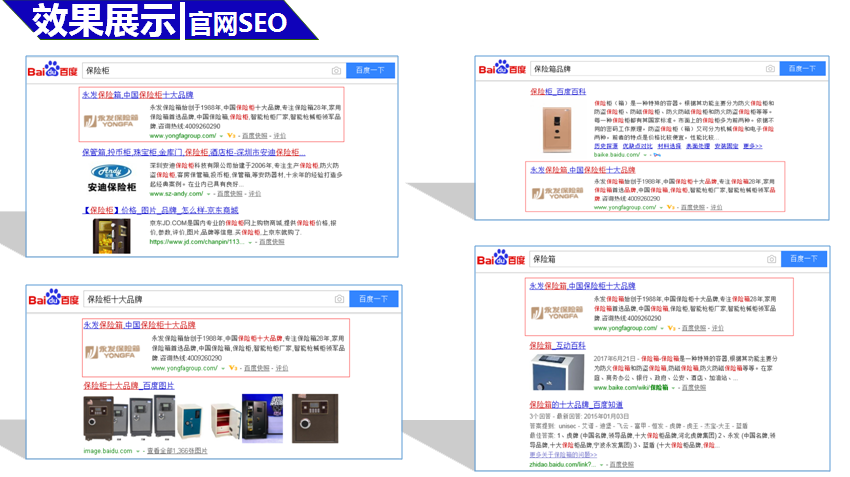Open the 保险箱_互动百科 result title

557,345
